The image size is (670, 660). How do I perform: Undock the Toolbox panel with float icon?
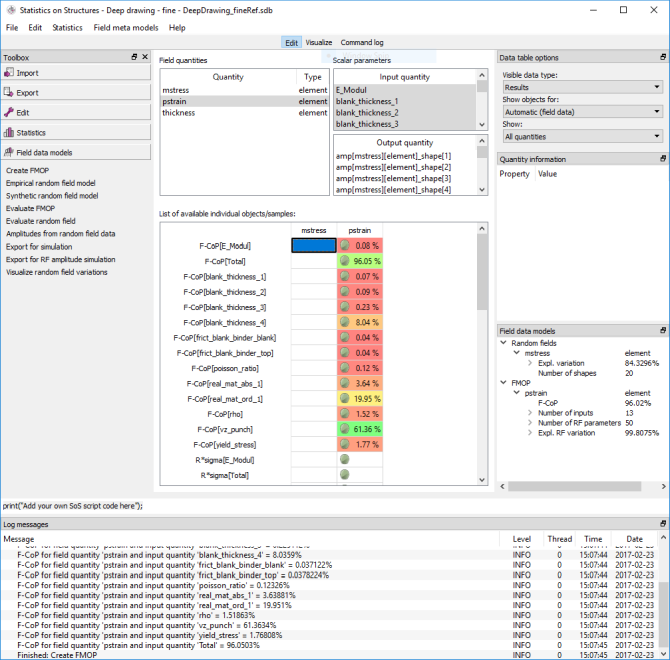[x=134, y=58]
